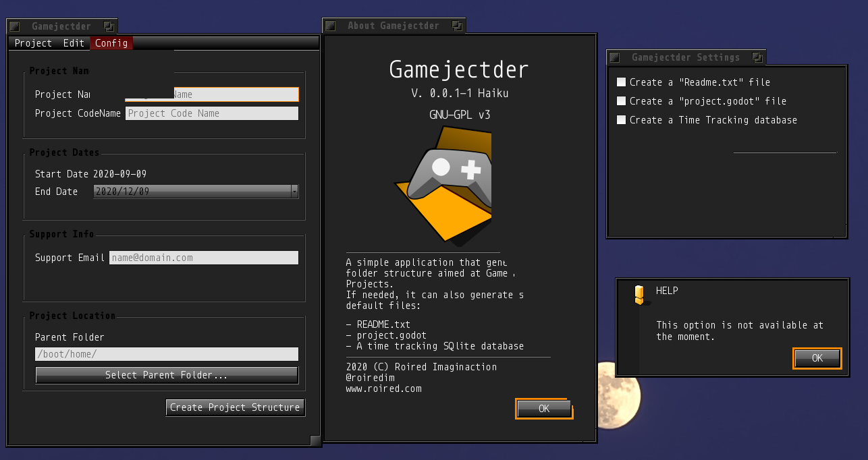Click OK in the HELP dialog
The height and width of the screenshot is (460, 868).
click(x=817, y=358)
